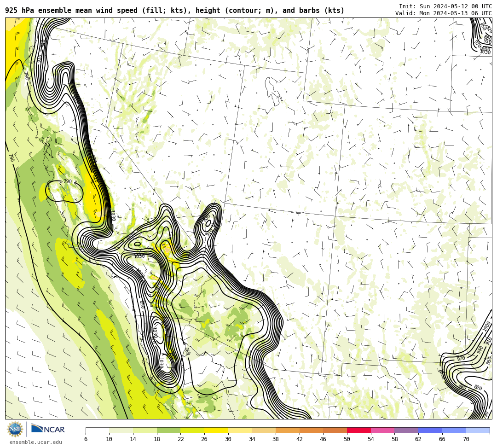Click the colorbar label 26
Viewport: 497px width, 448px height.
coord(204,439)
